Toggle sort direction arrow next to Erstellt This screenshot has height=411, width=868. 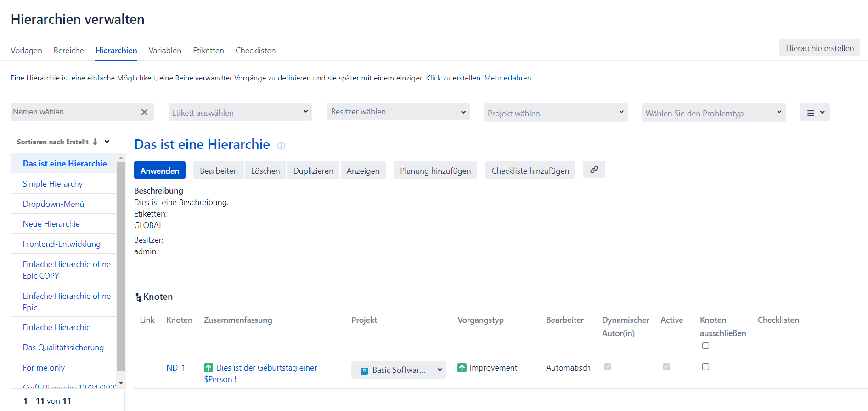click(x=95, y=142)
